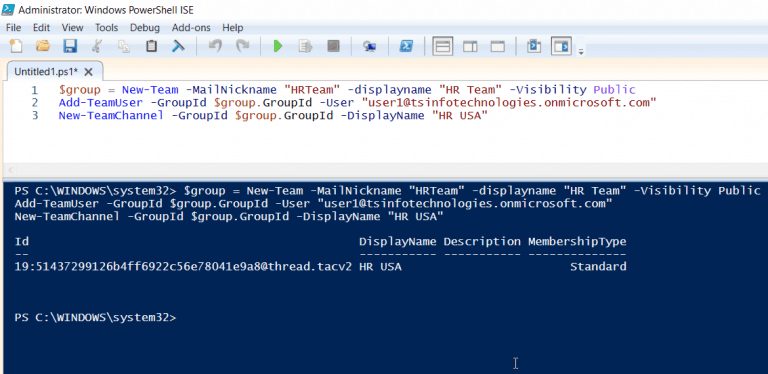Save the script with the floppy icon

(70, 47)
